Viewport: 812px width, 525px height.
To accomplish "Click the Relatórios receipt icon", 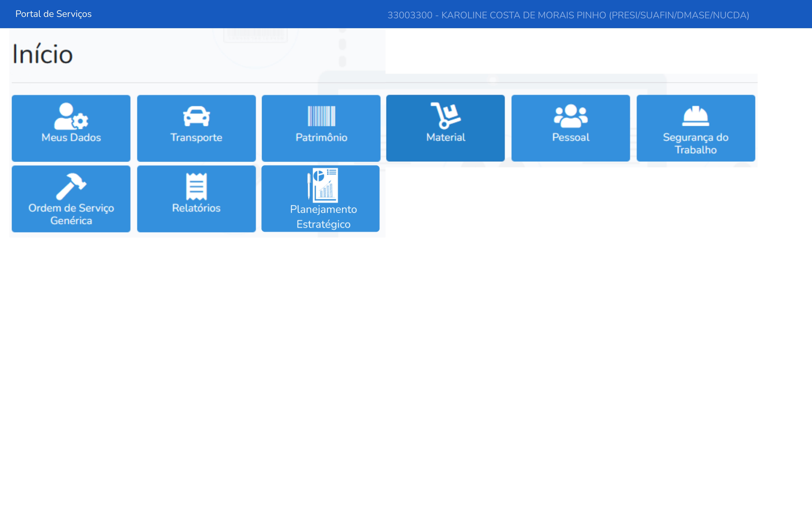I will click(196, 187).
